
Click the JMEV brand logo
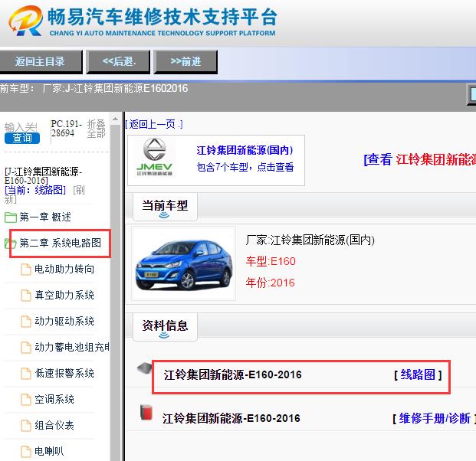point(154,157)
